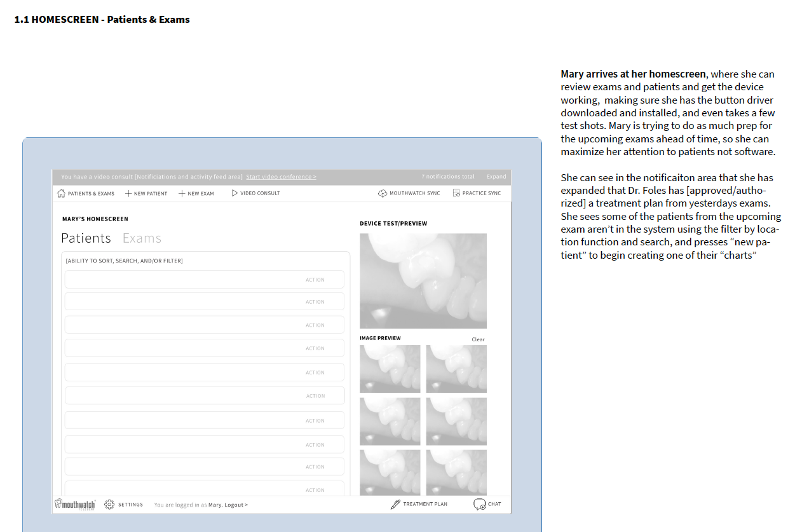The width and height of the screenshot is (802, 532).
Task: Open the Patients & Exams menu label
Action: pos(91,193)
